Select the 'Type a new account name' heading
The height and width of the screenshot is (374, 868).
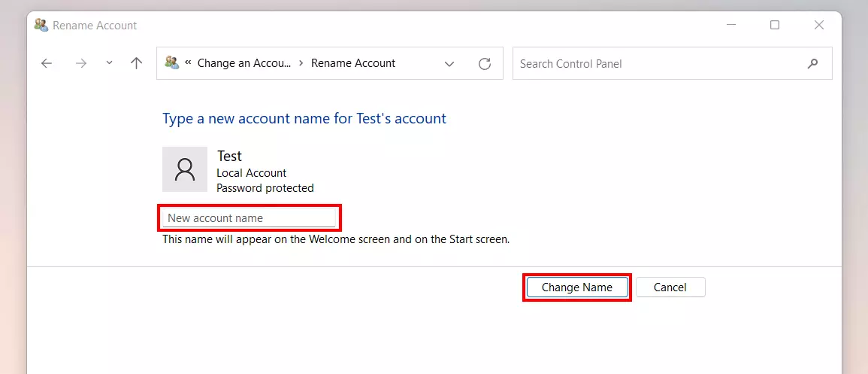(x=304, y=119)
